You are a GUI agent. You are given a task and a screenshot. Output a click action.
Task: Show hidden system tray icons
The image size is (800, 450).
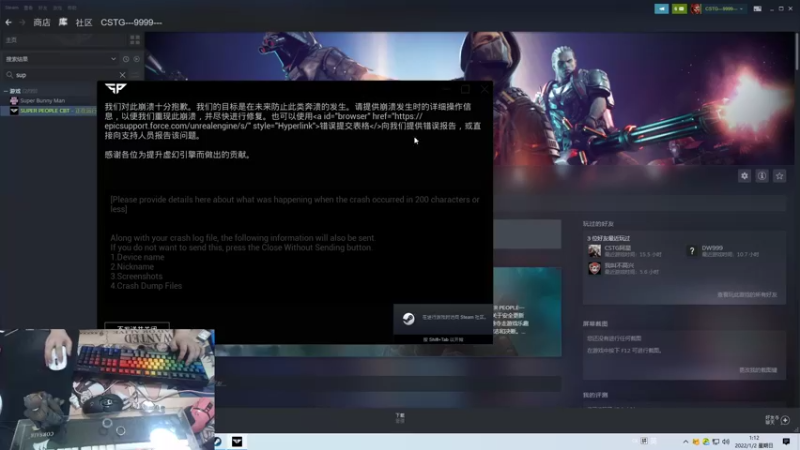685,442
